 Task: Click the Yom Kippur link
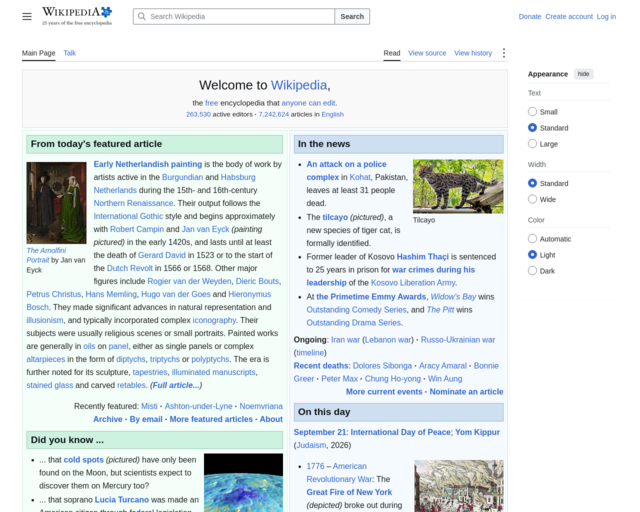(478, 432)
